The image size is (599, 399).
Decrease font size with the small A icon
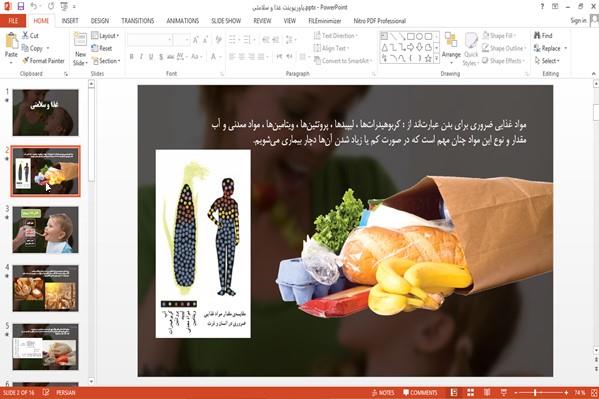click(206, 40)
